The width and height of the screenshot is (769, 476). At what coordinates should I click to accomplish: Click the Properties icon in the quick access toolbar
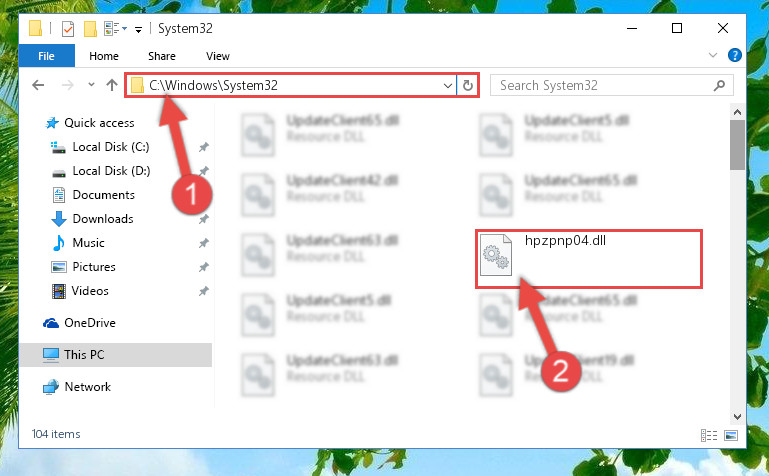click(68, 29)
